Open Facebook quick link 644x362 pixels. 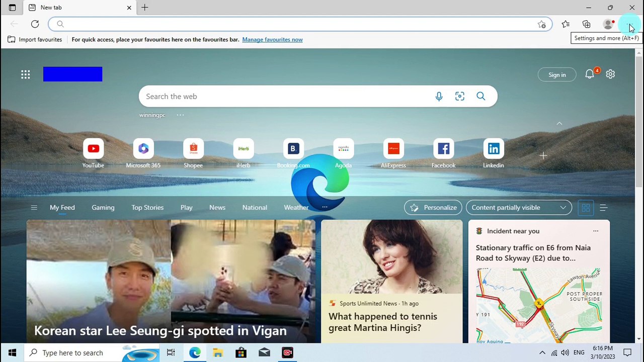click(443, 153)
